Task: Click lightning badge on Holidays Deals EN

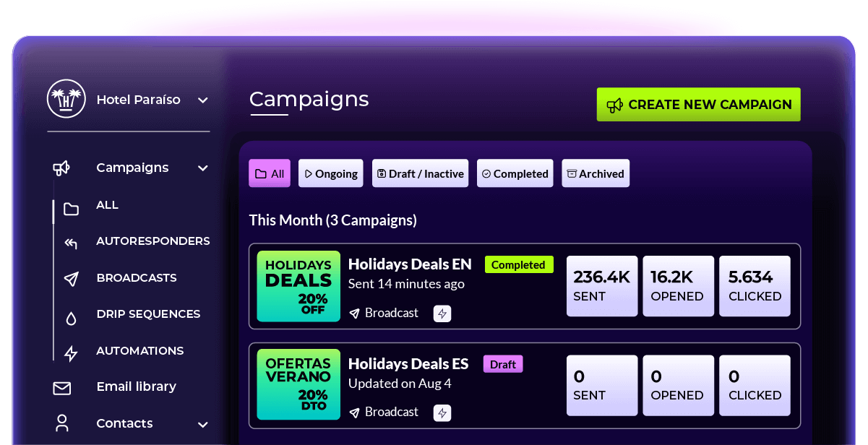Action: click(442, 314)
